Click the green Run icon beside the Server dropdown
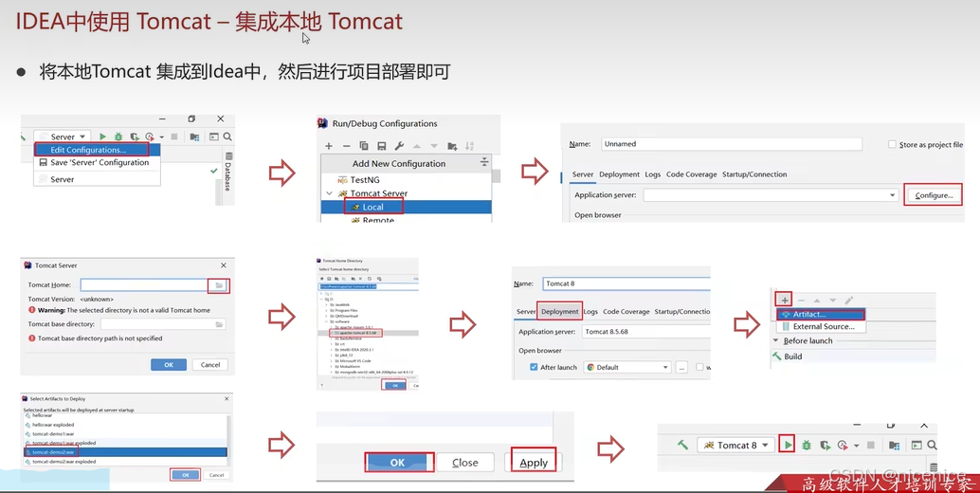This screenshot has height=493, width=980. (102, 137)
